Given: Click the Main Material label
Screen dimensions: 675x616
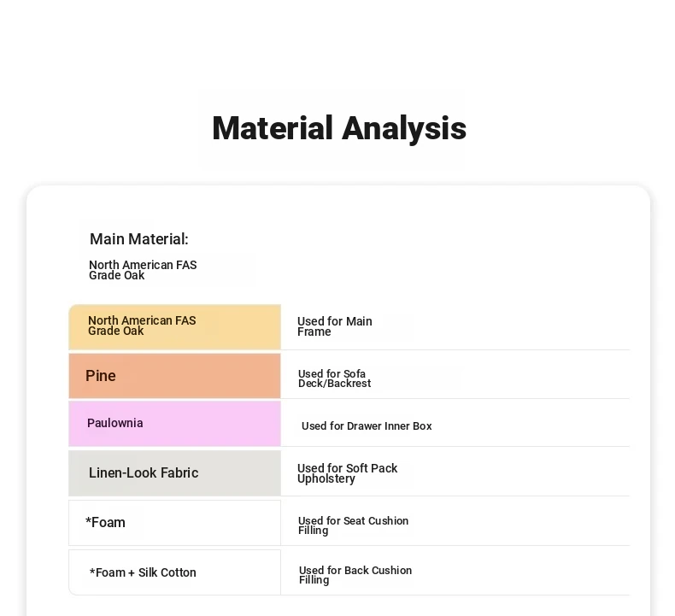Looking at the screenshot, I should 139,239.
